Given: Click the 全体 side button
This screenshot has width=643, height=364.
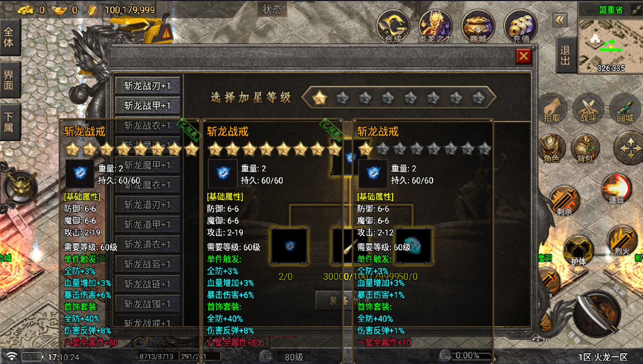Looking at the screenshot, I should [9, 38].
